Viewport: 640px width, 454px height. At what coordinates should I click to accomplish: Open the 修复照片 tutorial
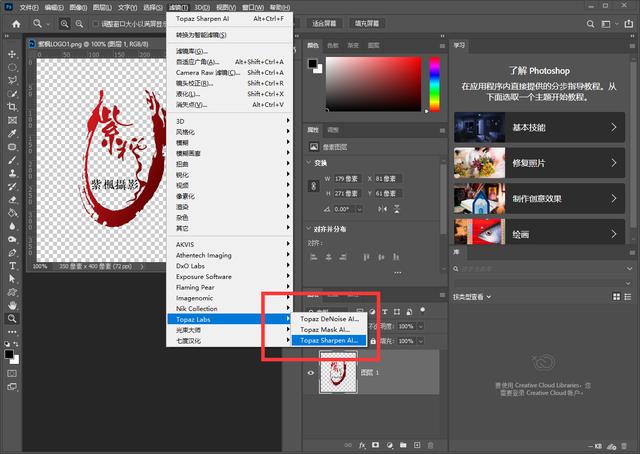(539, 163)
